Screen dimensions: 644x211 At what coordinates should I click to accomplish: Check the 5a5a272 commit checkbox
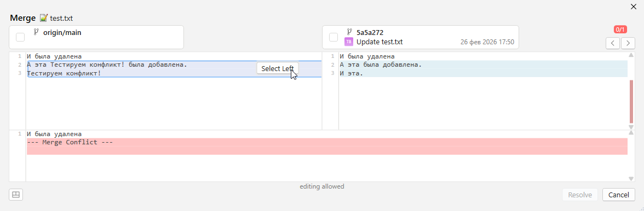pos(334,37)
